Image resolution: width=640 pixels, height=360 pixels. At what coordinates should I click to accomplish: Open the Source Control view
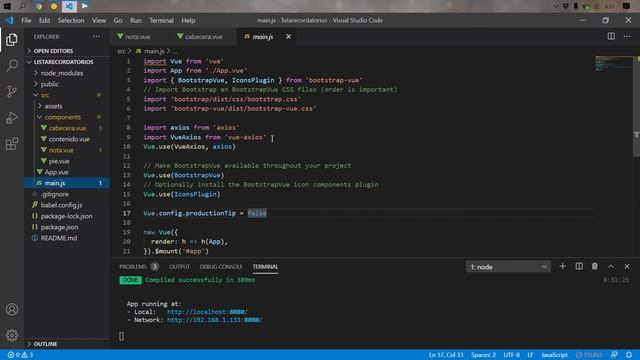[x=12, y=91]
